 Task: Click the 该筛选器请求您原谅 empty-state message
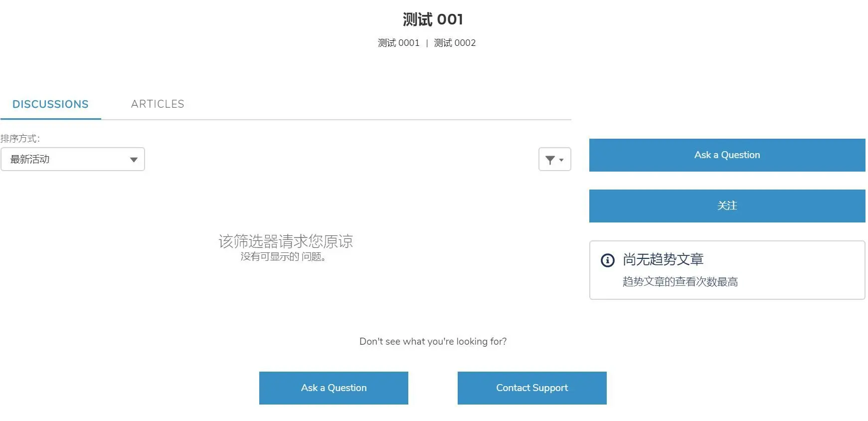tap(286, 241)
